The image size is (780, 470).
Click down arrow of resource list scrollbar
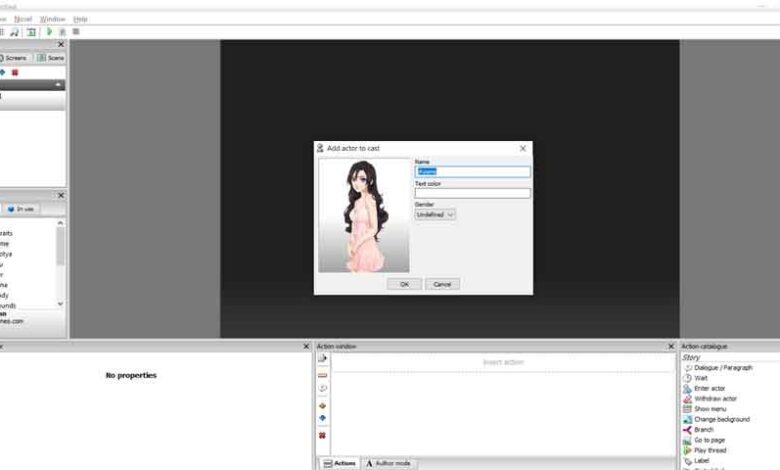click(60, 303)
